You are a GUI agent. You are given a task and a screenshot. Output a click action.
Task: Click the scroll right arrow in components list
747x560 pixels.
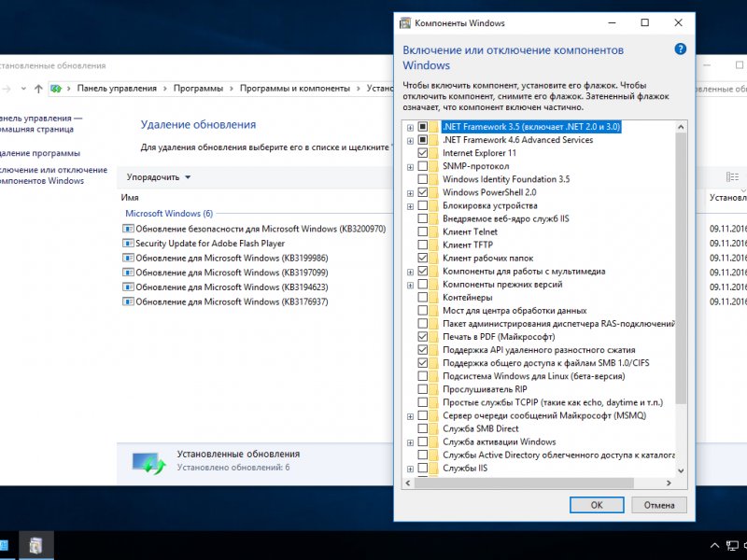click(x=669, y=483)
